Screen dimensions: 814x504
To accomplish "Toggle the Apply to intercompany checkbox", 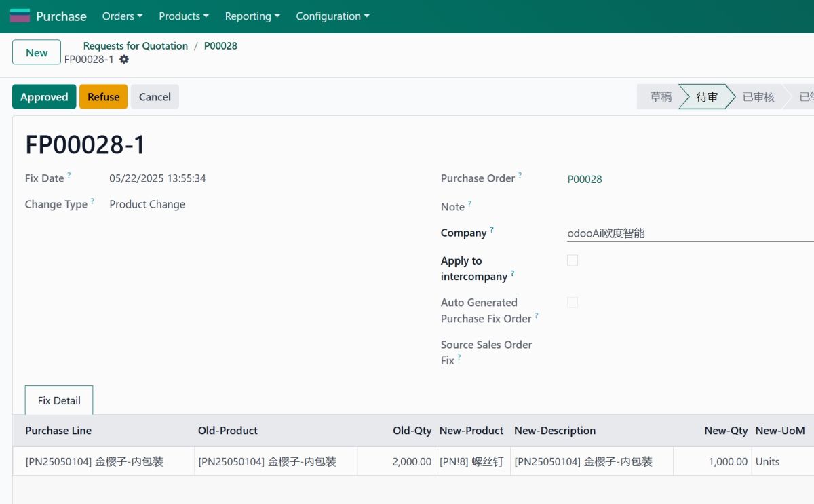I will (573, 260).
